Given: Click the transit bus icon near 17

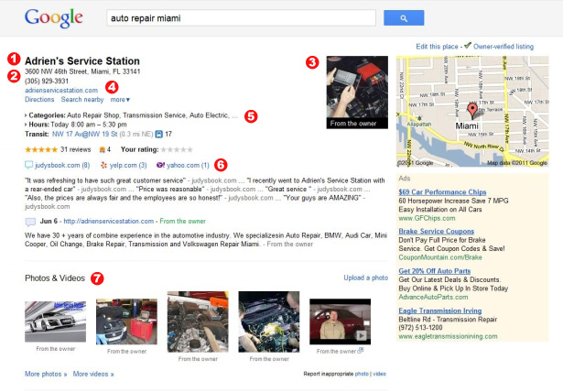Looking at the screenshot, I should point(159,135).
